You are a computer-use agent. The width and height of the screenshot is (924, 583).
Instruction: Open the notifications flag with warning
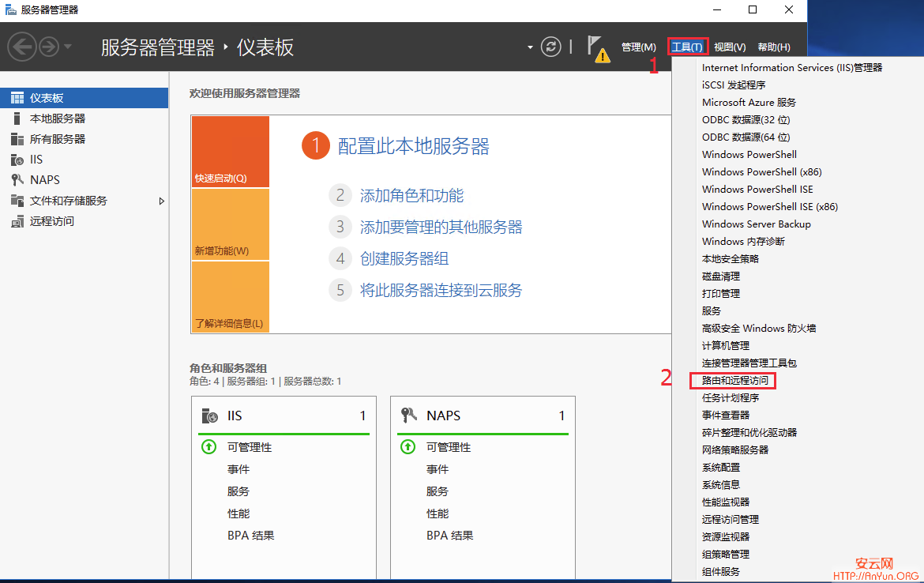(x=599, y=48)
